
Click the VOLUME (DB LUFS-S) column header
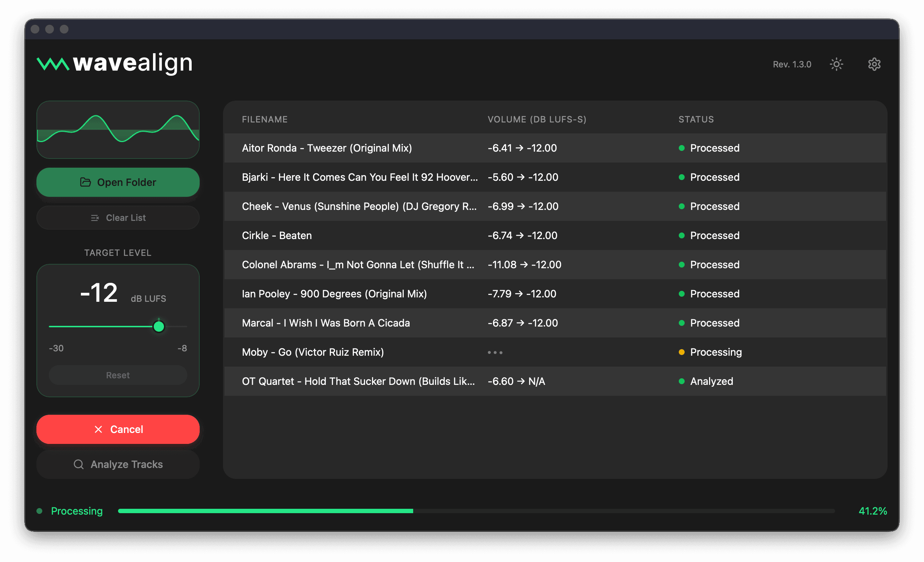(537, 119)
